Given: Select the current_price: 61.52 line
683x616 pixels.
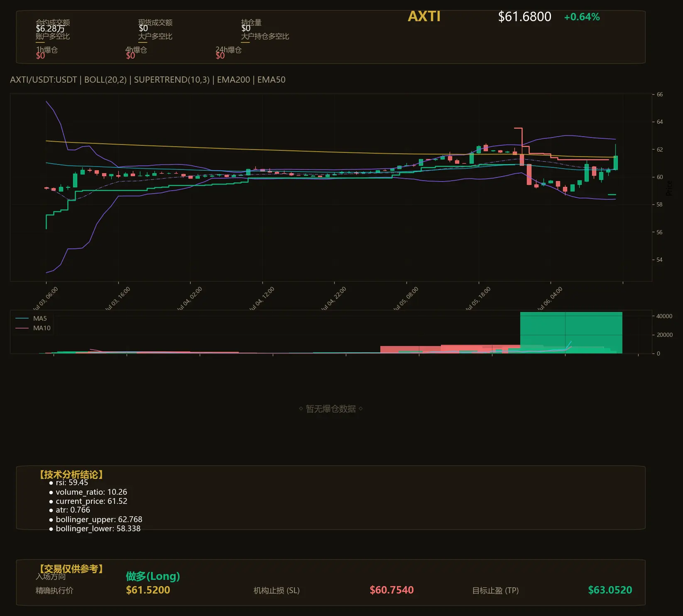Looking at the screenshot, I should [91, 501].
